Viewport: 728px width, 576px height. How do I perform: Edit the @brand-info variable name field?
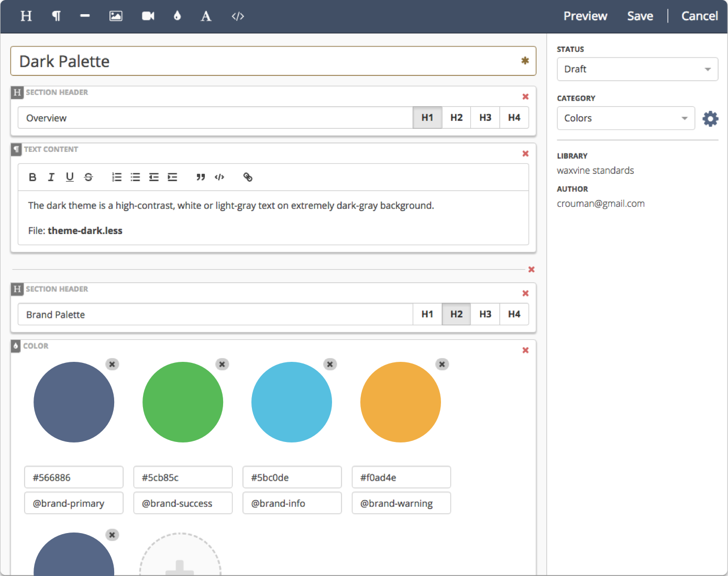[292, 503]
